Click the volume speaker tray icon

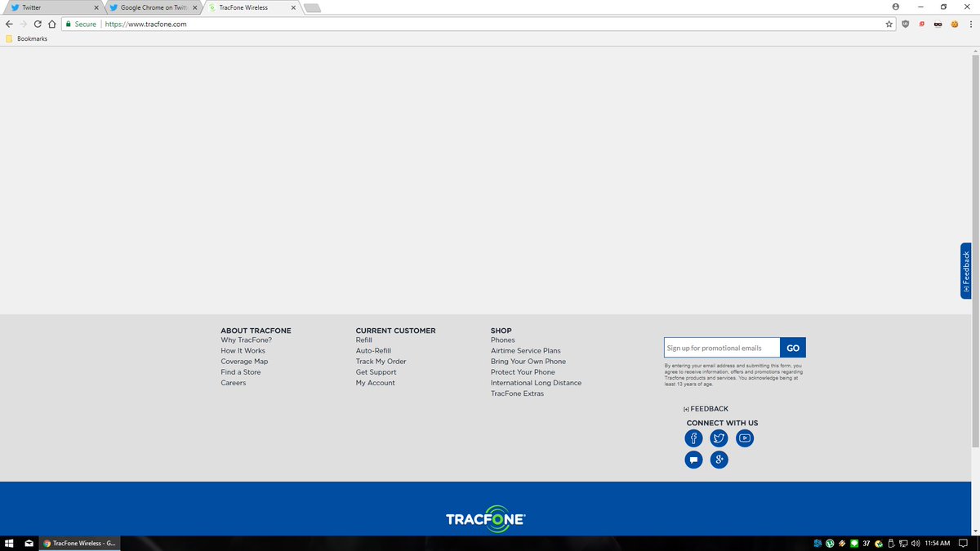coord(915,543)
